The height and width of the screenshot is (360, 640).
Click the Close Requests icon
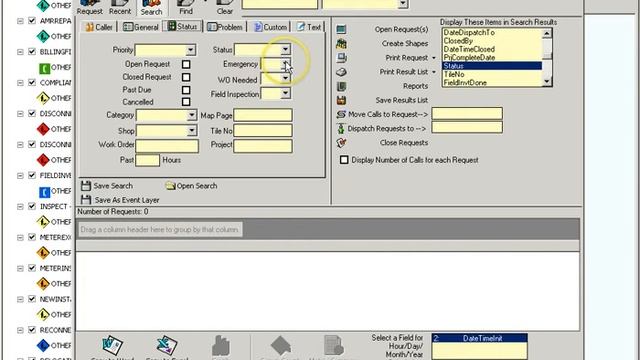[x=341, y=143]
